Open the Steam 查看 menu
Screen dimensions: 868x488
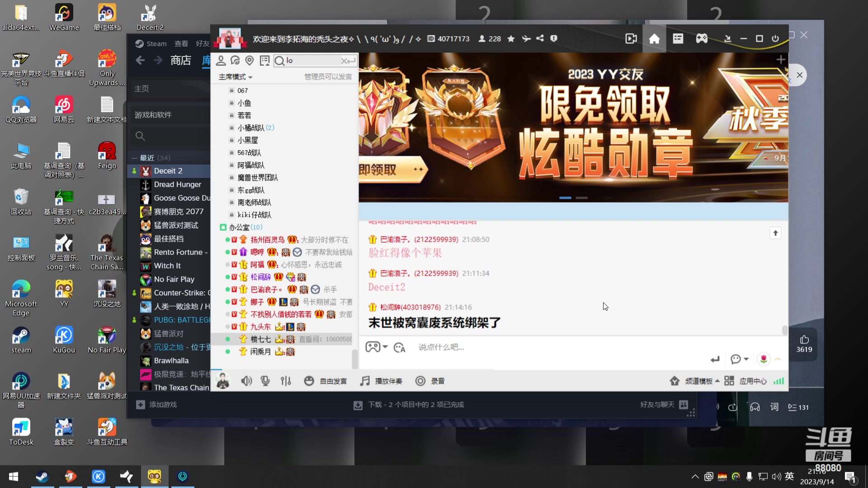click(181, 43)
